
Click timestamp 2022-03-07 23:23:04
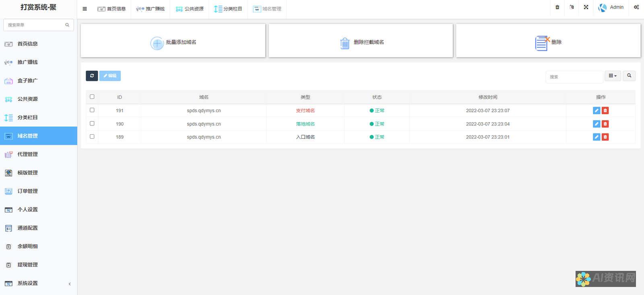[x=488, y=124]
